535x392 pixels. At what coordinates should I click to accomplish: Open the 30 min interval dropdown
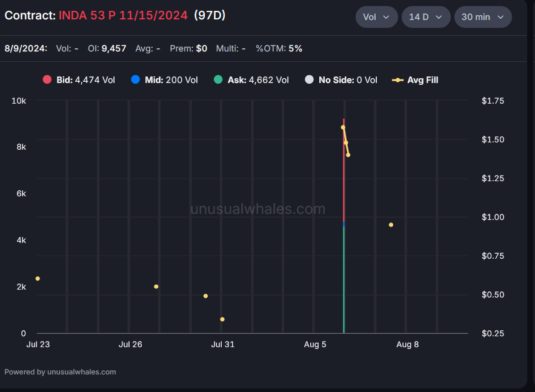(483, 17)
